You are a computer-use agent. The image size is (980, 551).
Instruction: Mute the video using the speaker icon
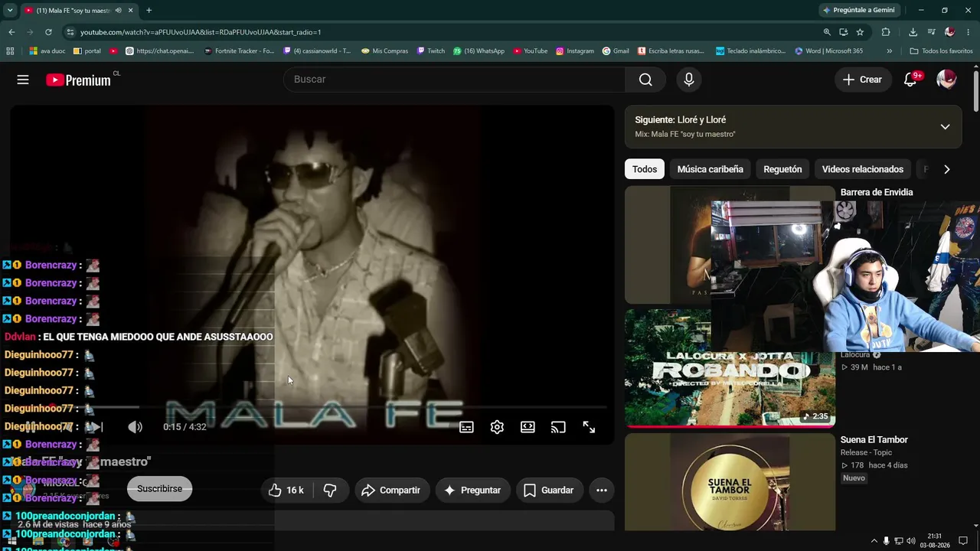click(x=135, y=427)
